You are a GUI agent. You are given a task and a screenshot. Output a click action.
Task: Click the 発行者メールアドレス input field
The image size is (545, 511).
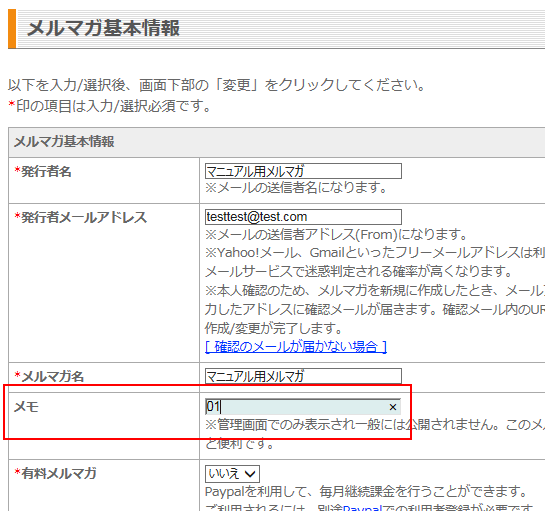tap(303, 217)
